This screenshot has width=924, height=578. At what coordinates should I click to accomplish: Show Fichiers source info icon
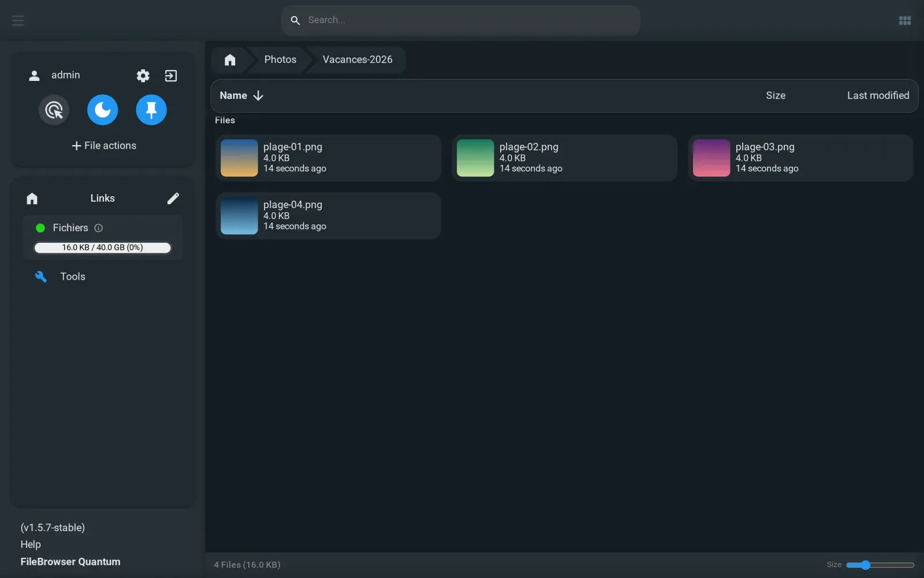click(x=99, y=228)
